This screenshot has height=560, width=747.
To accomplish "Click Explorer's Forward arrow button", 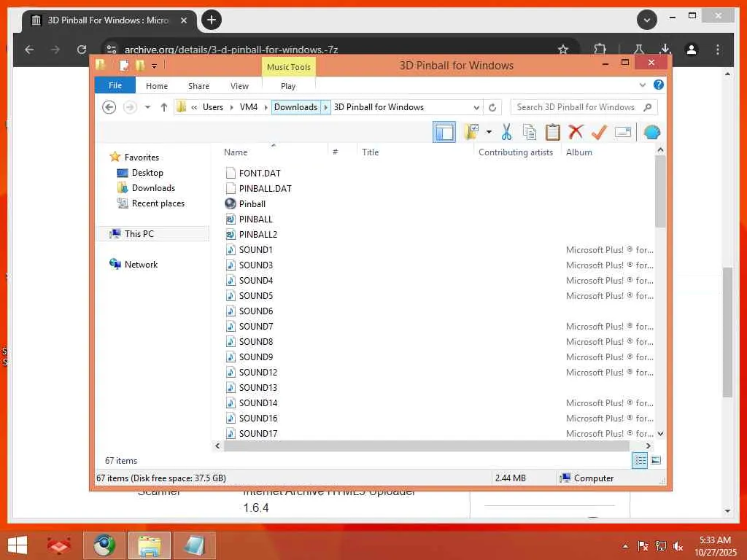I will click(130, 107).
